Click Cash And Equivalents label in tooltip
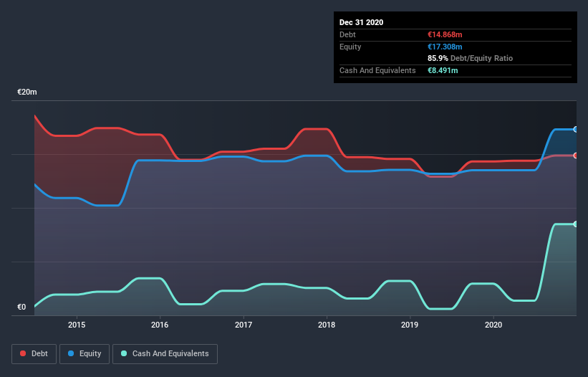The width and height of the screenshot is (588, 377). tap(377, 70)
